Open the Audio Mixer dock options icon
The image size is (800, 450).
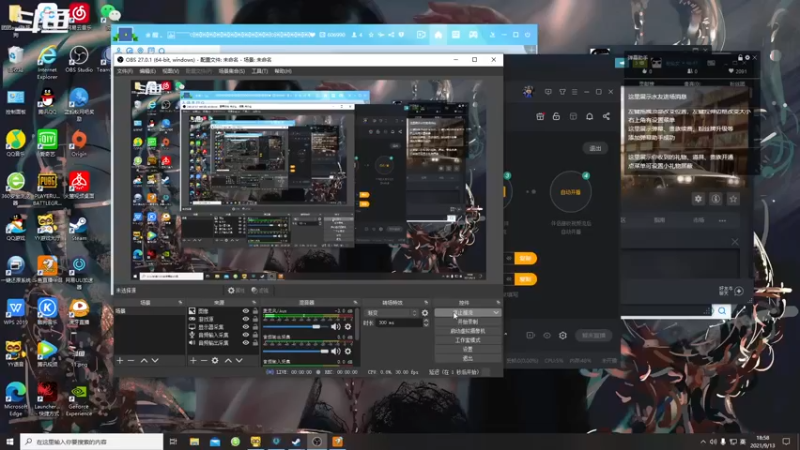point(356,303)
